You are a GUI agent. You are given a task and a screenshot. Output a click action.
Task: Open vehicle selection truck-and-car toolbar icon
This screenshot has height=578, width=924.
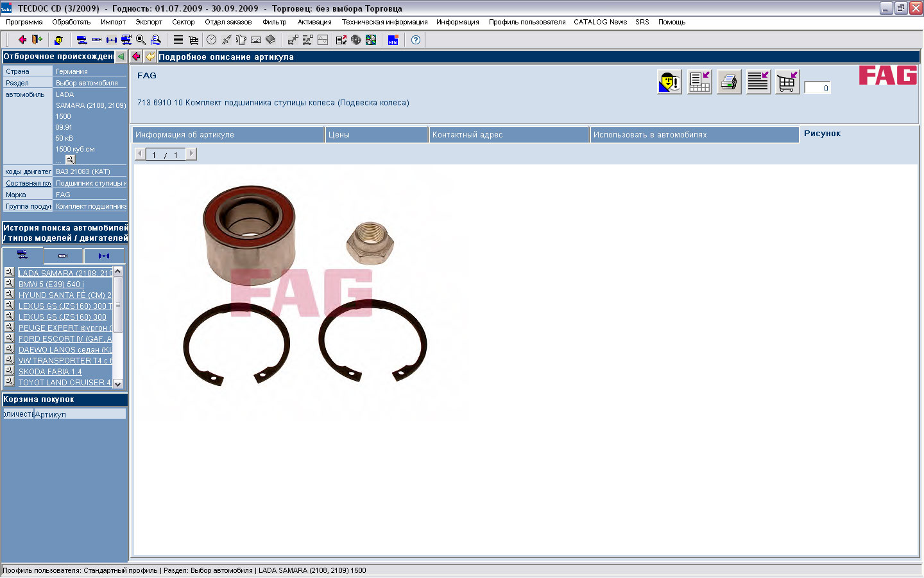tap(82, 40)
